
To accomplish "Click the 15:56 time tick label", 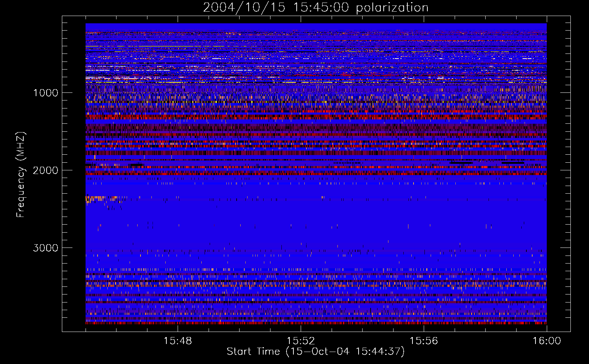I will 424,341.
